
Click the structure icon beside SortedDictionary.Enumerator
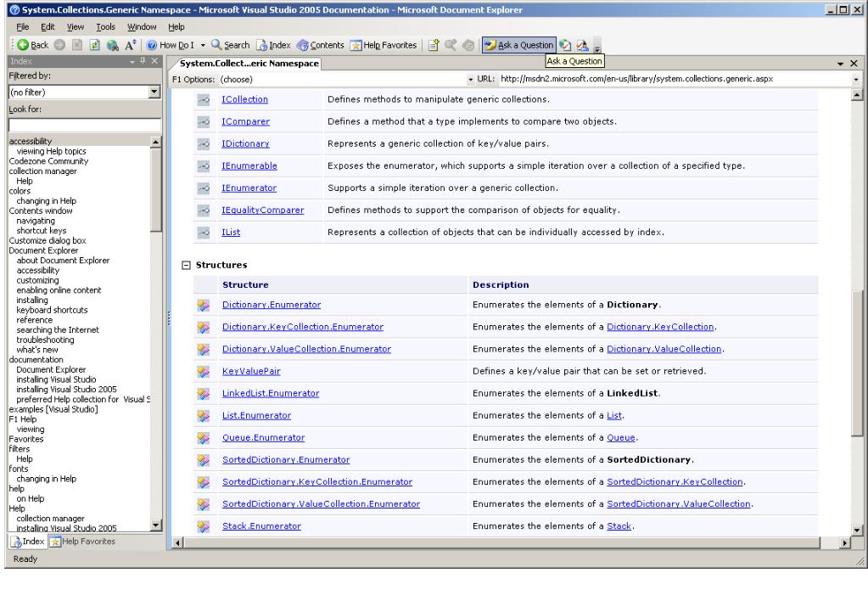pyautogui.click(x=204, y=460)
